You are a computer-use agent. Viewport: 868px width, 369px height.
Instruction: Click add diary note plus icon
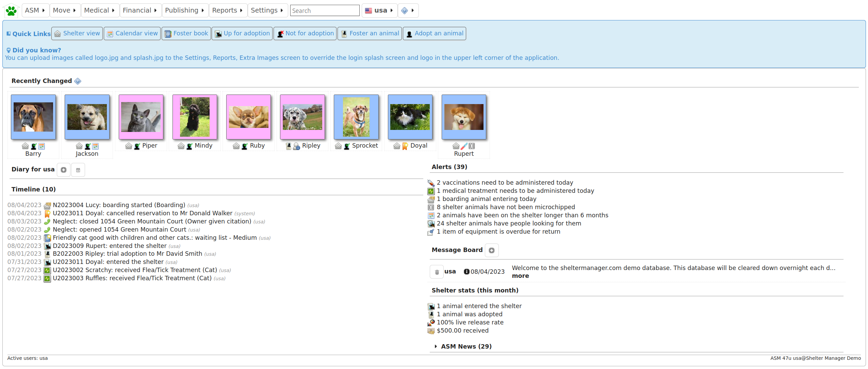[64, 170]
